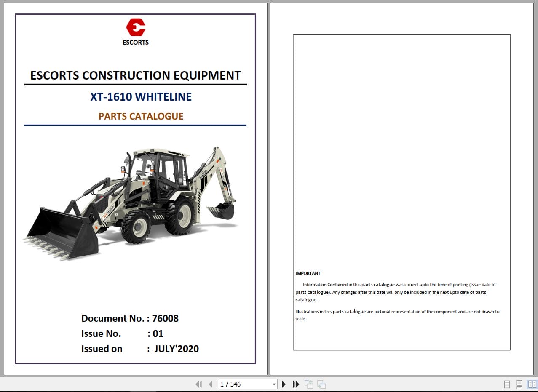Image resolution: width=538 pixels, height=392 pixels.
Task: Click the second catalogue page
Action: pos(401,193)
